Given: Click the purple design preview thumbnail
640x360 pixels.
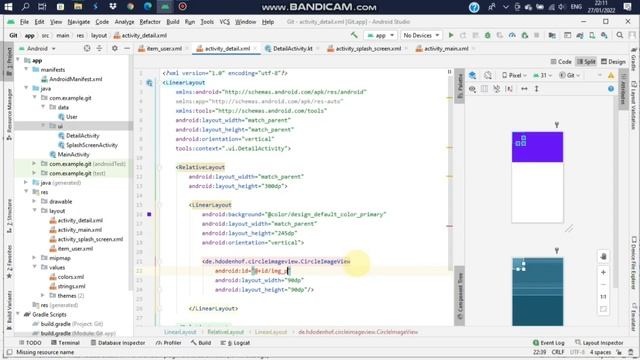Looking at the screenshot, I should coord(537,177).
